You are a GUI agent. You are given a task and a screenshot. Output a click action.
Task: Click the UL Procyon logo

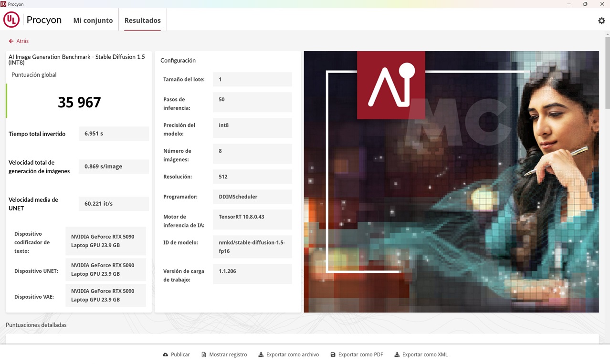11,20
